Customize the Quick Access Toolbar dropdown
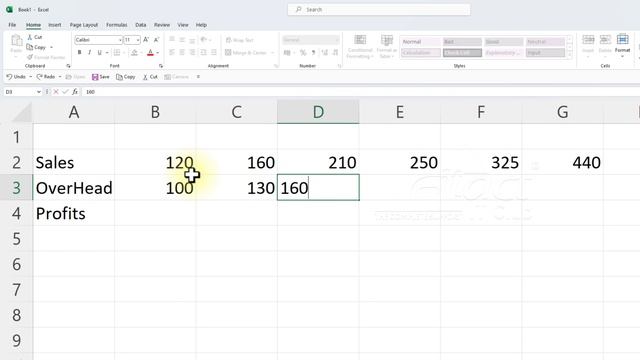 coord(198,77)
